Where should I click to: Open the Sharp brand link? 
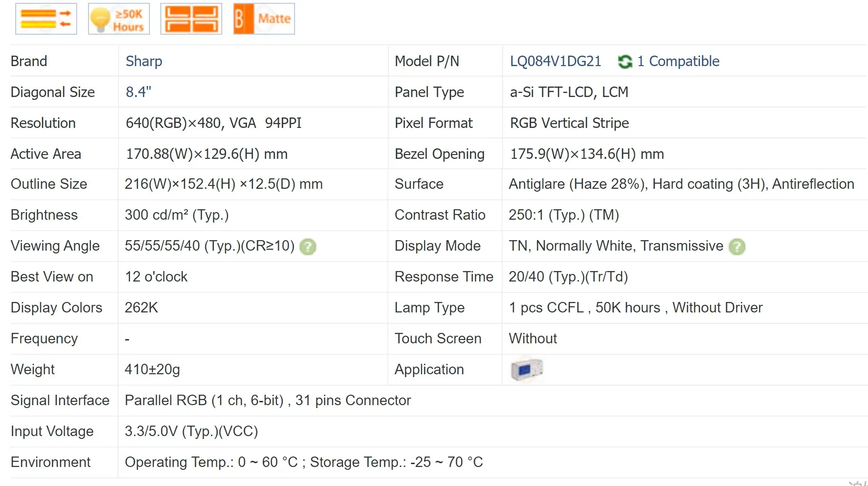pyautogui.click(x=144, y=61)
